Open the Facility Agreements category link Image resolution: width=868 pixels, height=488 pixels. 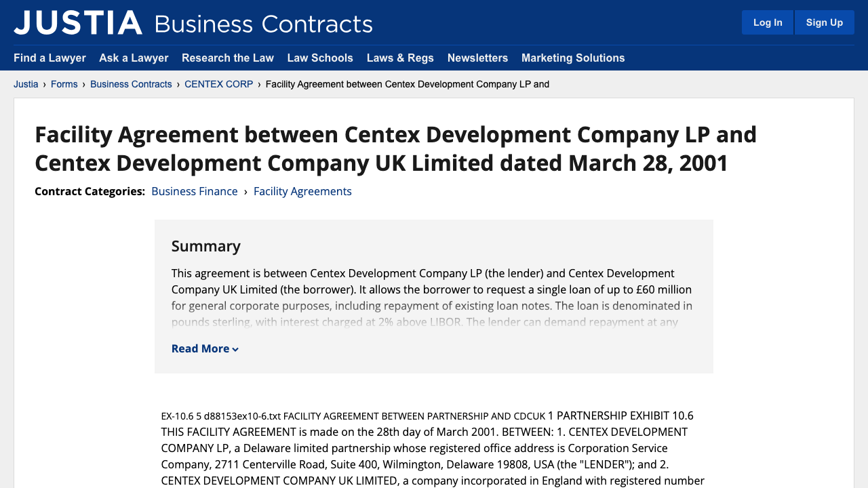tap(302, 191)
